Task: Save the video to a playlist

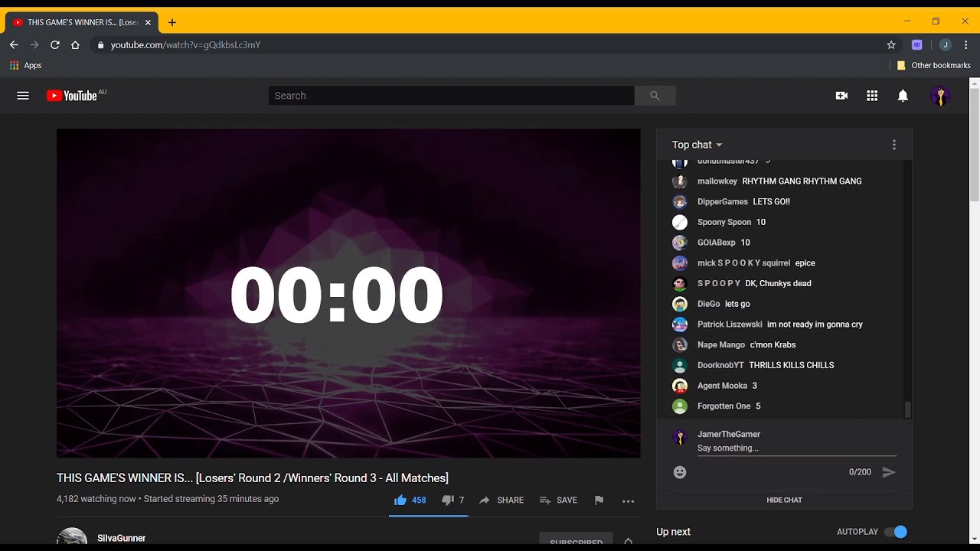Action: [x=558, y=500]
